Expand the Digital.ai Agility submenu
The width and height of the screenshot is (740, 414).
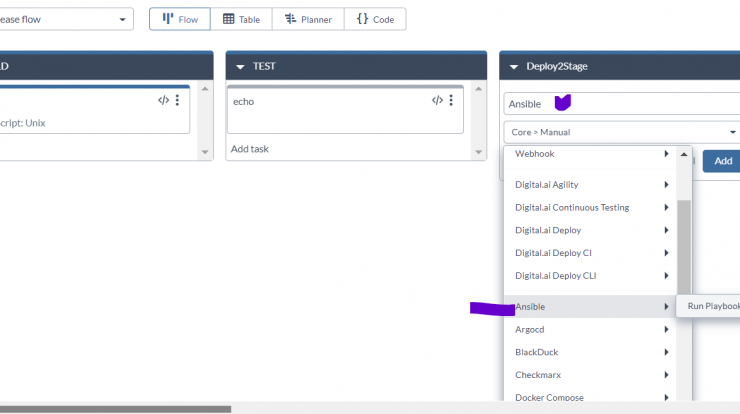tap(590, 185)
